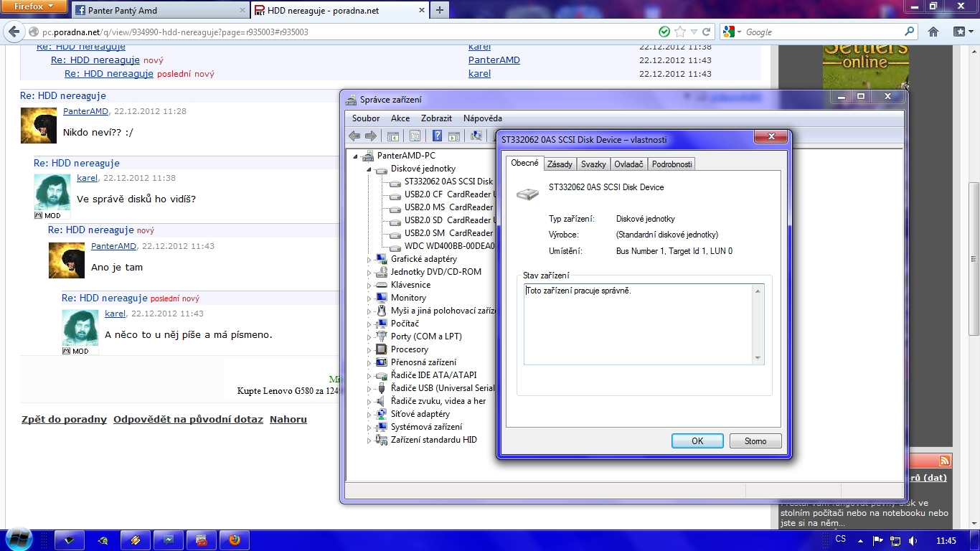
Task: Click the blue Help icon in Device Manager toolbar
Action: (437, 136)
